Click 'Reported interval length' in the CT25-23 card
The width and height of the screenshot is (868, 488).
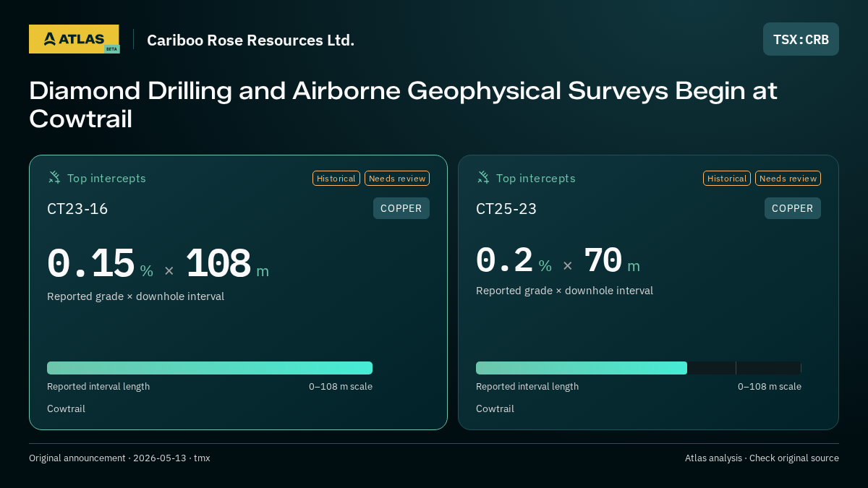(x=527, y=387)
